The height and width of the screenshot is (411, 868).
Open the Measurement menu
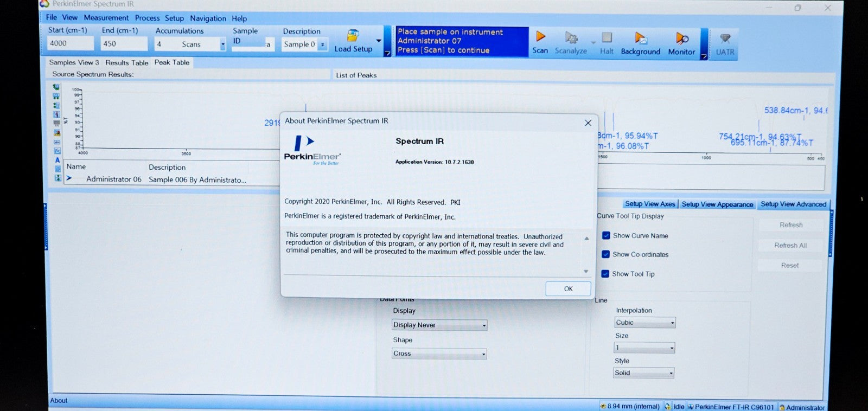[106, 18]
